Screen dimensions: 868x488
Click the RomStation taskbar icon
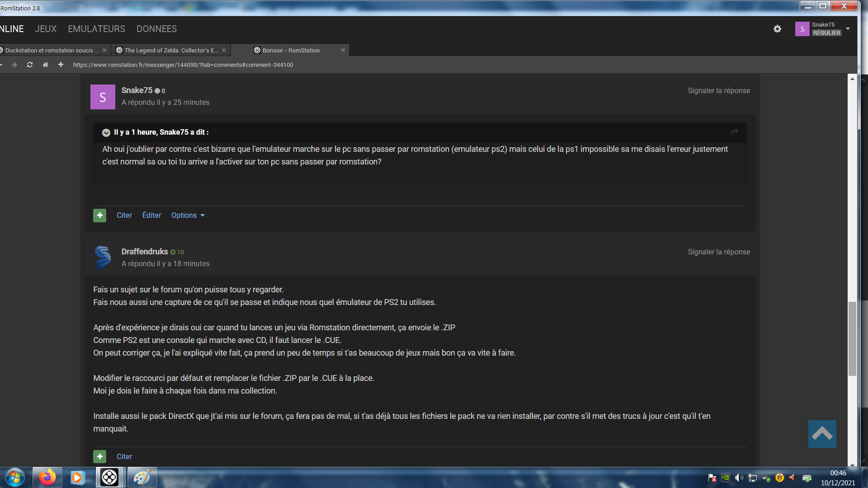pos(109,477)
